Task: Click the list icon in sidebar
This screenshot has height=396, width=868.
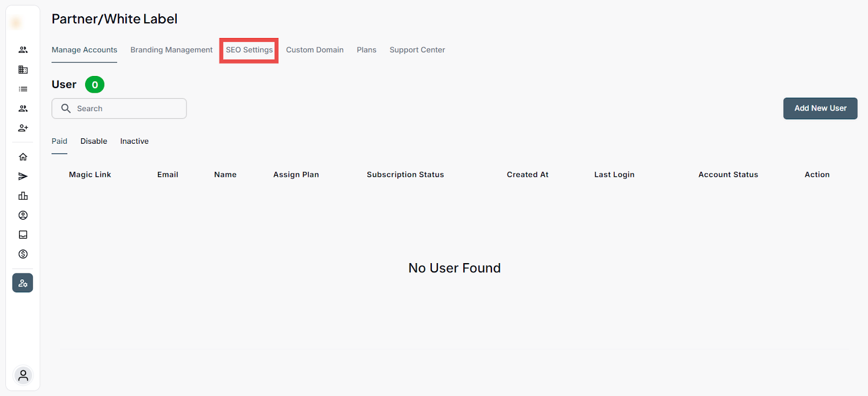Action: 23,89
